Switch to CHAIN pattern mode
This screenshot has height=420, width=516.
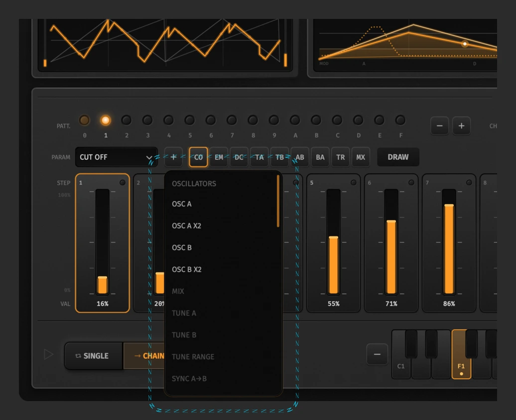click(144, 356)
